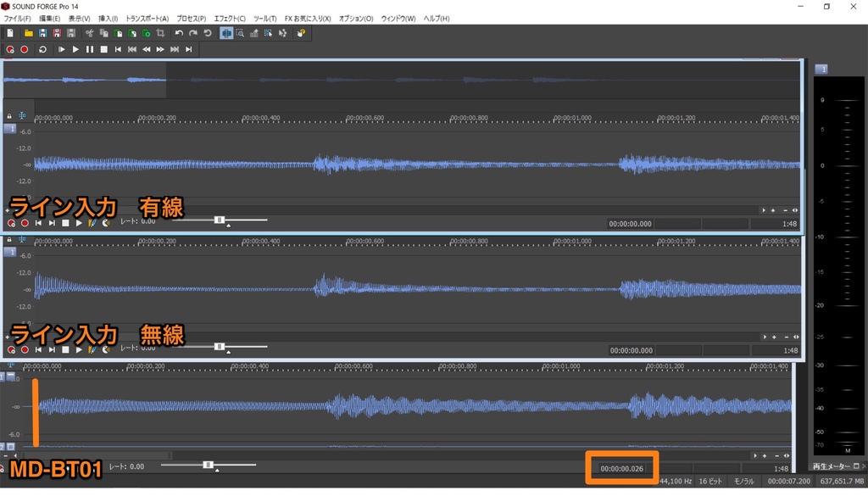Zoom in with the plus button in the third data window
The width and height of the screenshot is (868, 496).
[765, 455]
